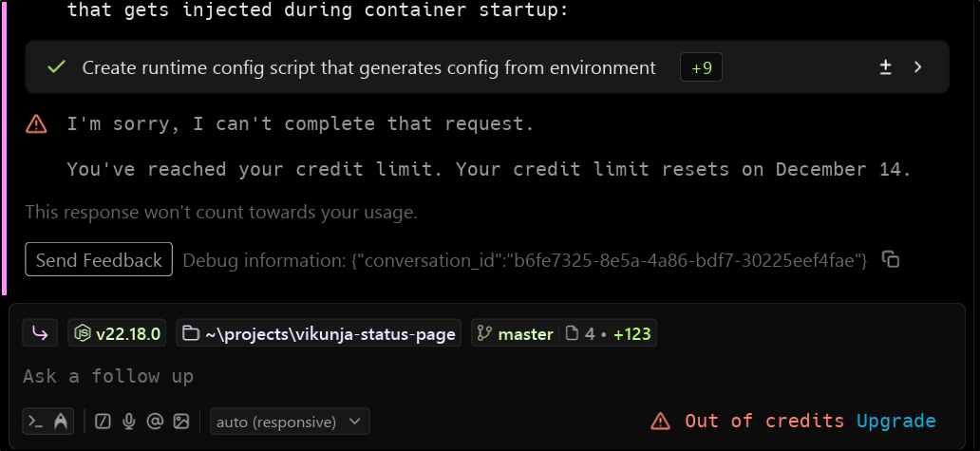The height and width of the screenshot is (451, 980).
Task: Open the auto (responsive) model dropdown
Action: [x=290, y=421]
